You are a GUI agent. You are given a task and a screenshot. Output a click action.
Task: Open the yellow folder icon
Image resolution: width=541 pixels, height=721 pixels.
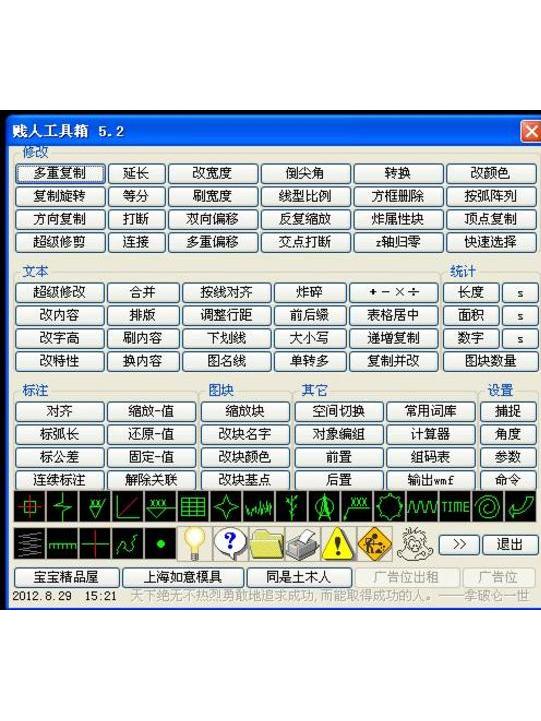(267, 544)
